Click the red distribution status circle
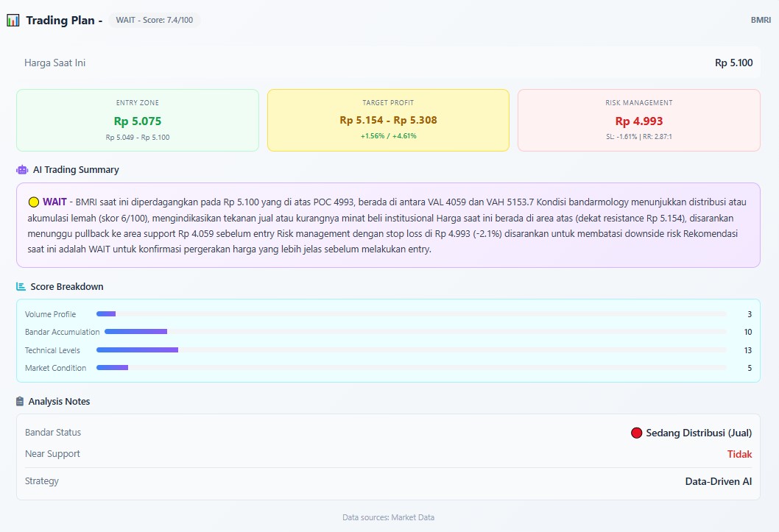 [x=637, y=433]
